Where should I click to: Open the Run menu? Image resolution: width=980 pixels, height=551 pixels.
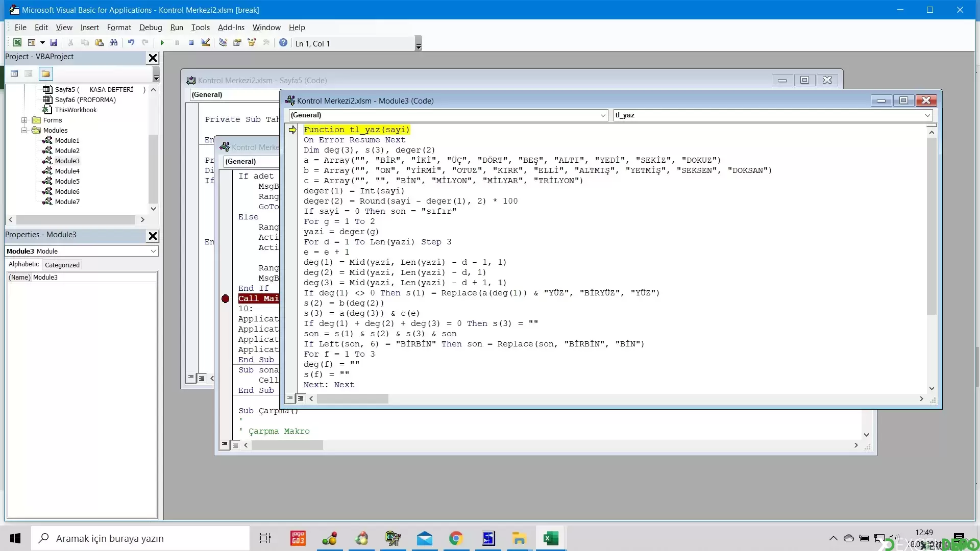click(177, 28)
